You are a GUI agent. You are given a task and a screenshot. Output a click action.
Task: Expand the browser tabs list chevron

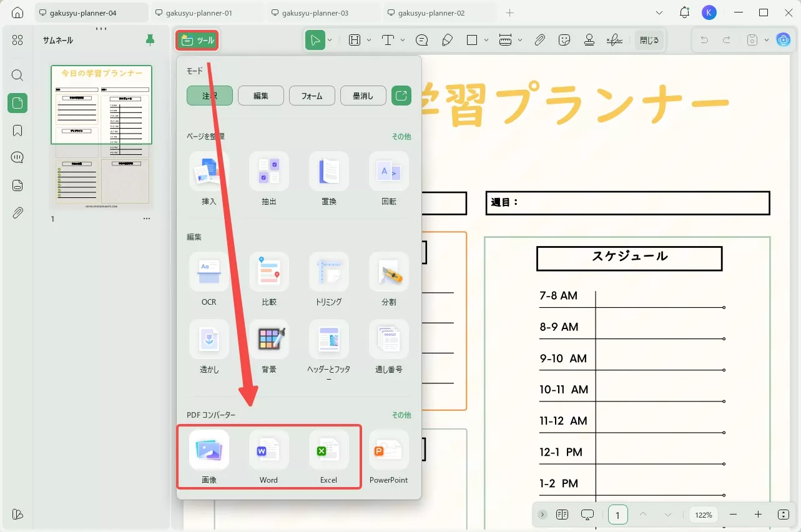(659, 12)
